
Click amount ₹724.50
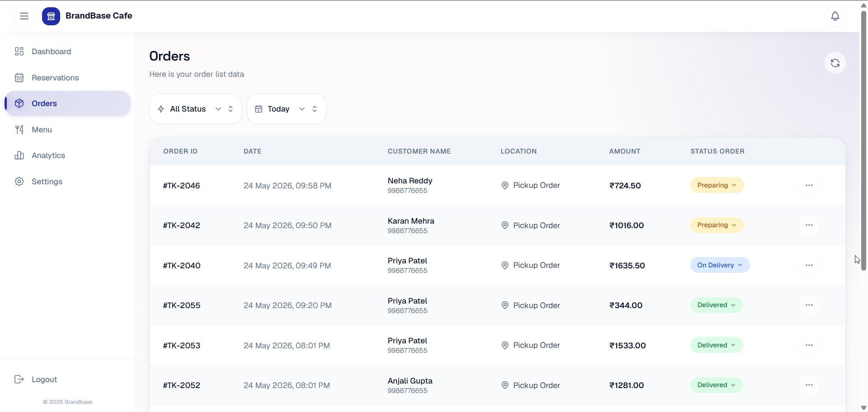(625, 186)
